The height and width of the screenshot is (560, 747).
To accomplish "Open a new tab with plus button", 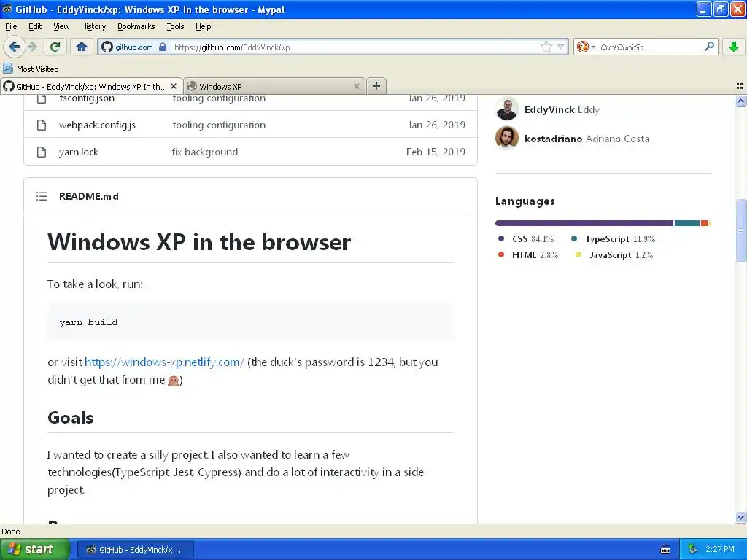I will (x=376, y=86).
